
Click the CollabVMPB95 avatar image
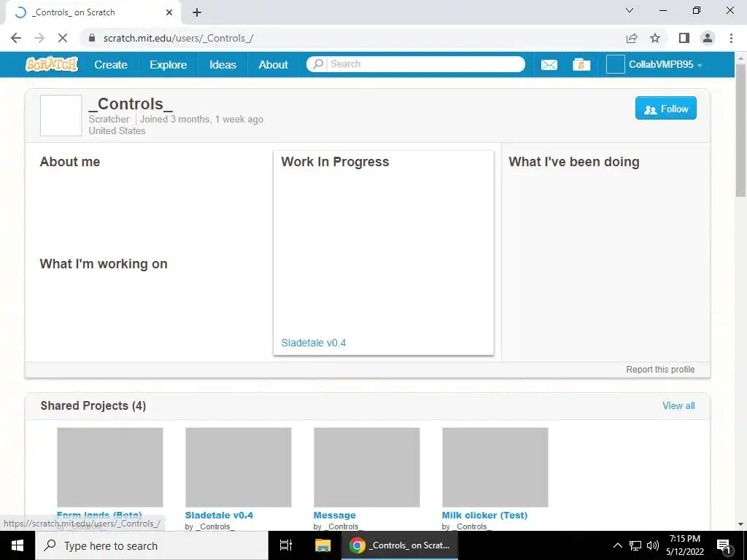tap(615, 64)
